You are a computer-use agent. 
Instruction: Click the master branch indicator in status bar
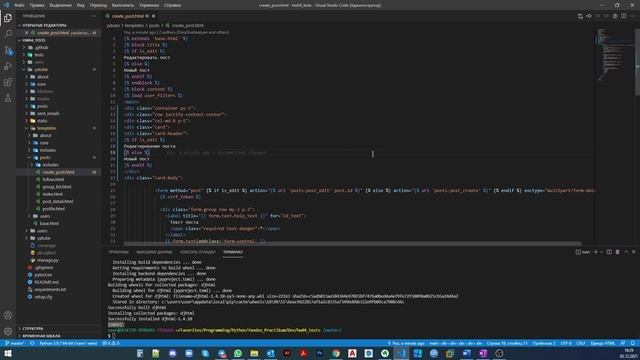click(14, 343)
